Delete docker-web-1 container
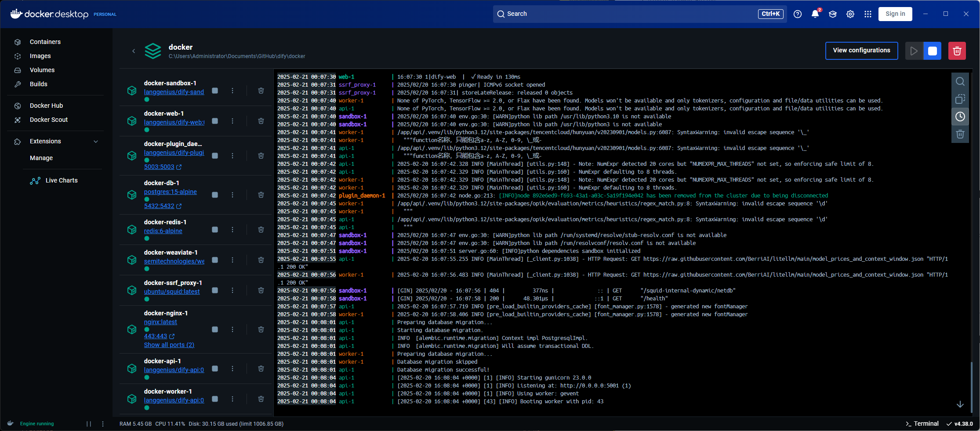 coord(261,121)
